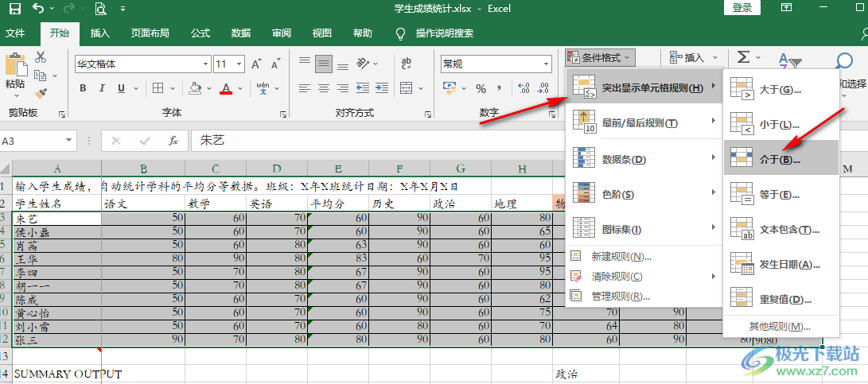Click the Save icon in title bar

tap(14, 10)
